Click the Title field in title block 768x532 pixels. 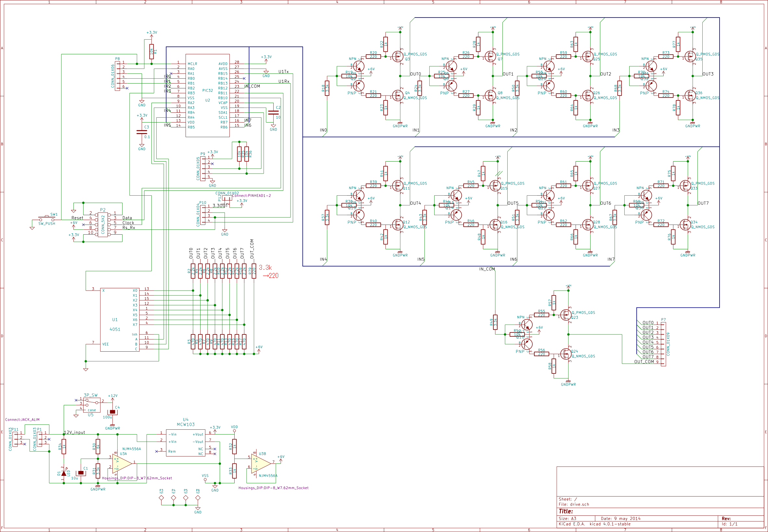[x=566, y=511]
